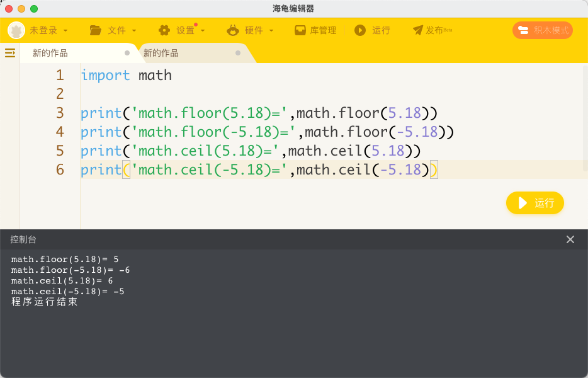Expand the 设置 dropdown arrow
Image resolution: width=588 pixels, height=378 pixels.
pos(203,30)
